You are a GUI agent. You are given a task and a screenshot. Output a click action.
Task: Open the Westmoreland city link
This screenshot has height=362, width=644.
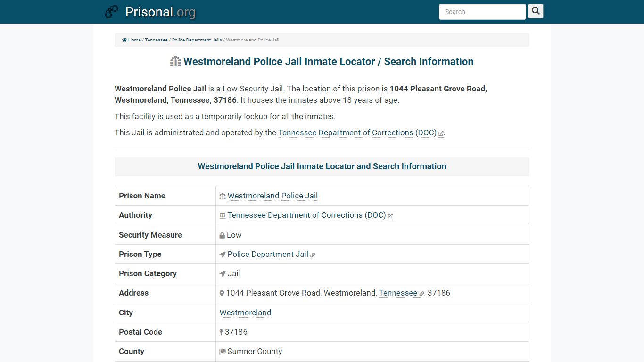click(x=245, y=313)
